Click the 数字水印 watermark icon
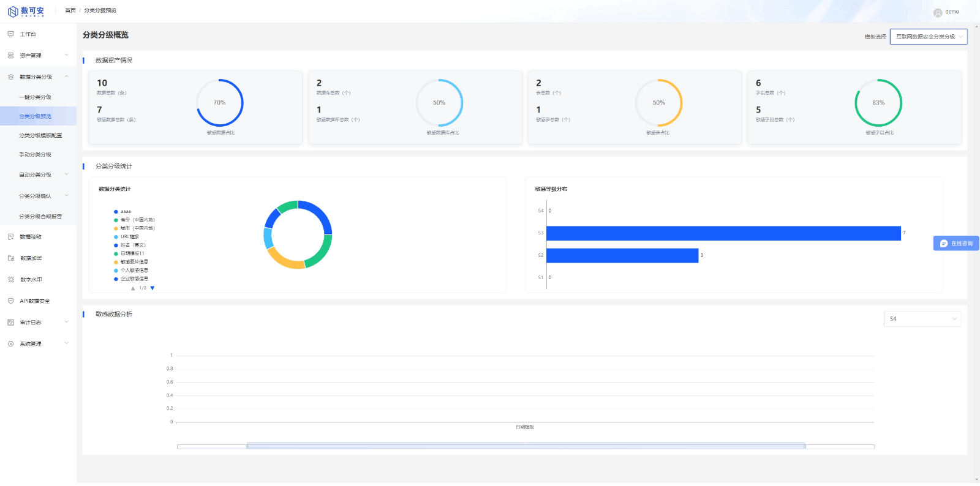 coord(10,280)
